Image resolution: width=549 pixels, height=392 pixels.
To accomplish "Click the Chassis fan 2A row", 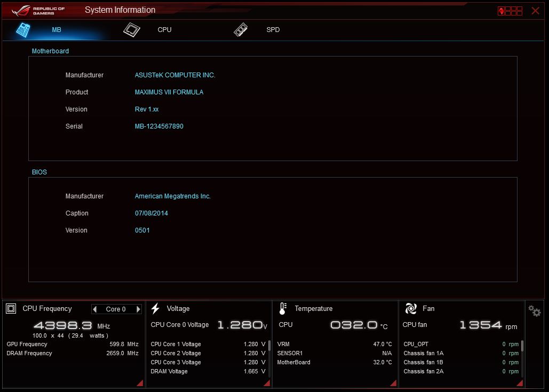I will click(461, 371).
